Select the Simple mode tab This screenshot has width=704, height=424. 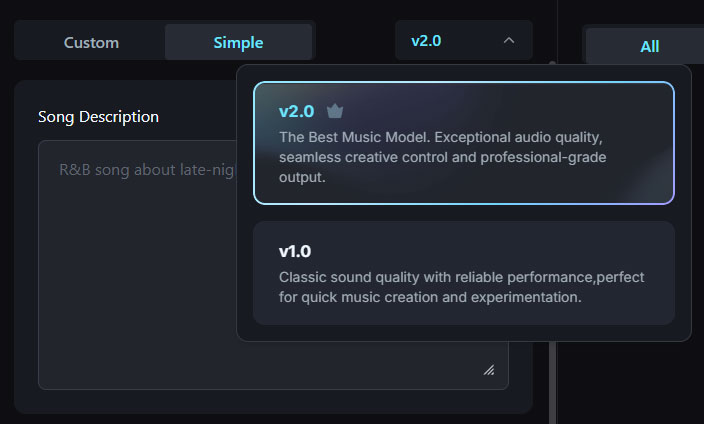[x=238, y=42]
